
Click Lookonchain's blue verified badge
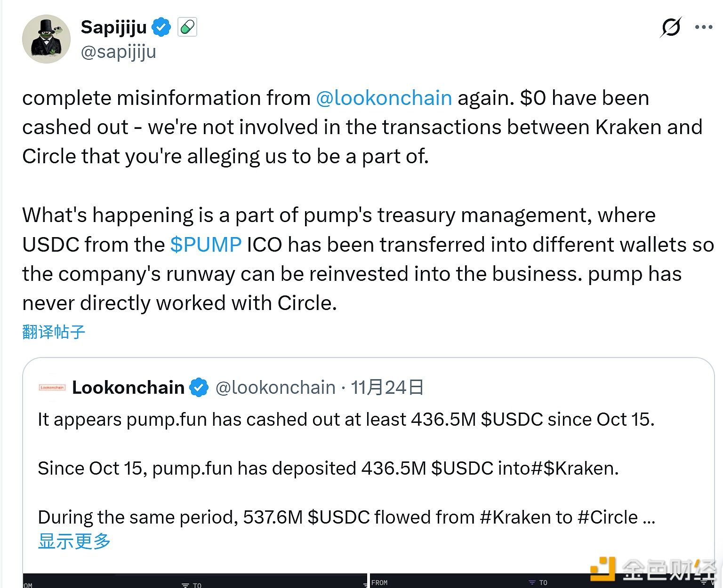(199, 388)
